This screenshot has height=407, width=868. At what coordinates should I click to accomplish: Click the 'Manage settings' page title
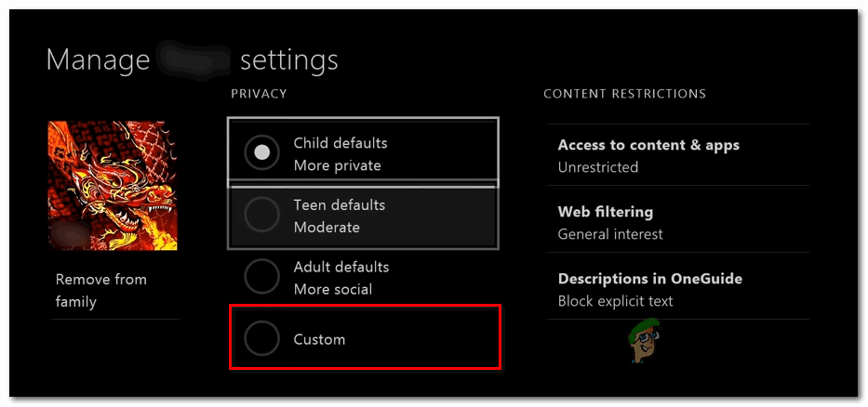pyautogui.click(x=192, y=60)
